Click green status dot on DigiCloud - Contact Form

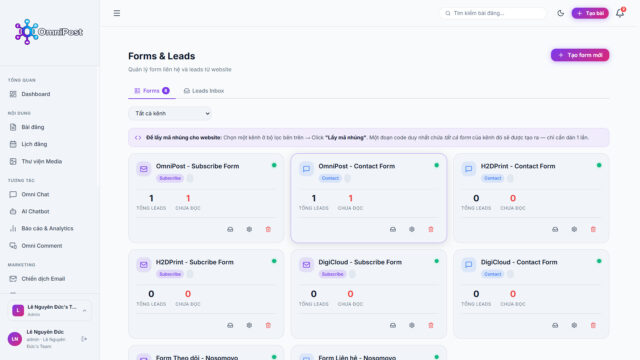pyautogui.click(x=599, y=261)
